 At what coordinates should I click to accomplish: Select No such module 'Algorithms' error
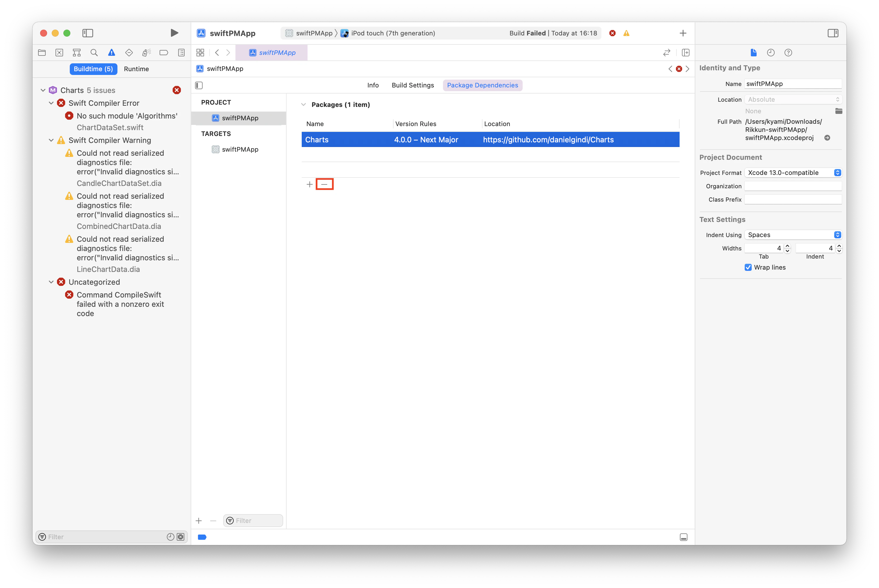tap(127, 116)
